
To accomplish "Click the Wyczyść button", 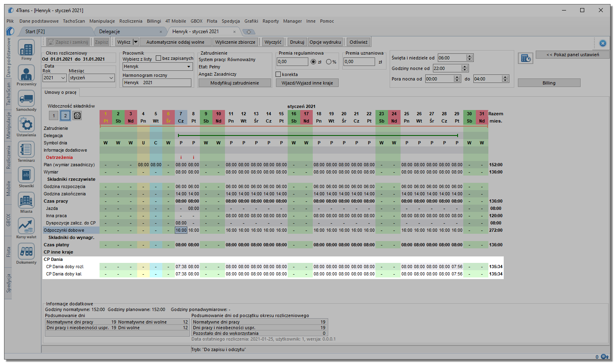I will click(273, 42).
